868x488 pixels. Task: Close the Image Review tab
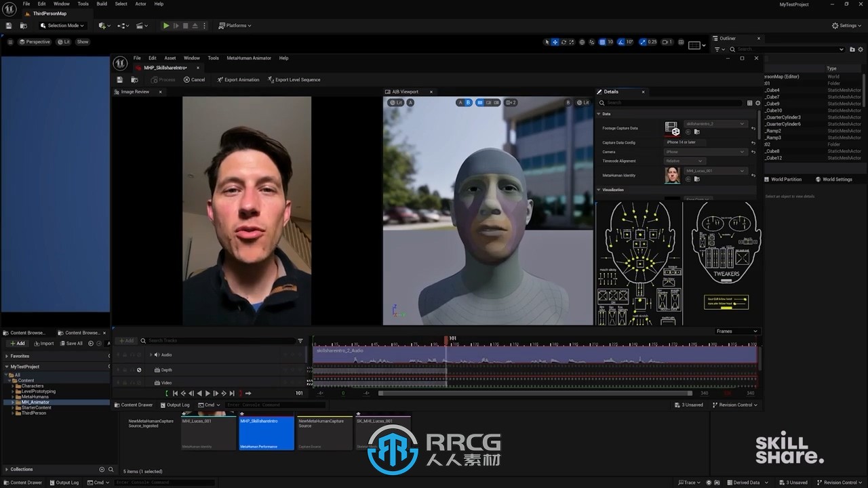click(x=161, y=91)
